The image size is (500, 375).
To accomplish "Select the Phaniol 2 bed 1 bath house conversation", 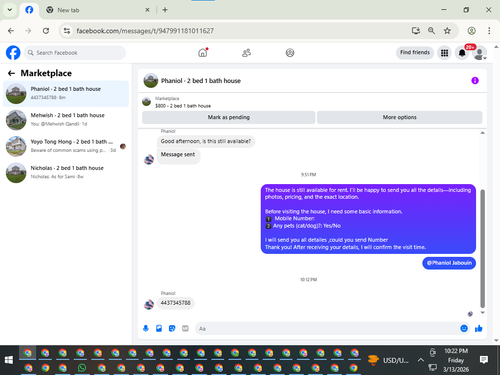I will pyautogui.click(x=66, y=93).
